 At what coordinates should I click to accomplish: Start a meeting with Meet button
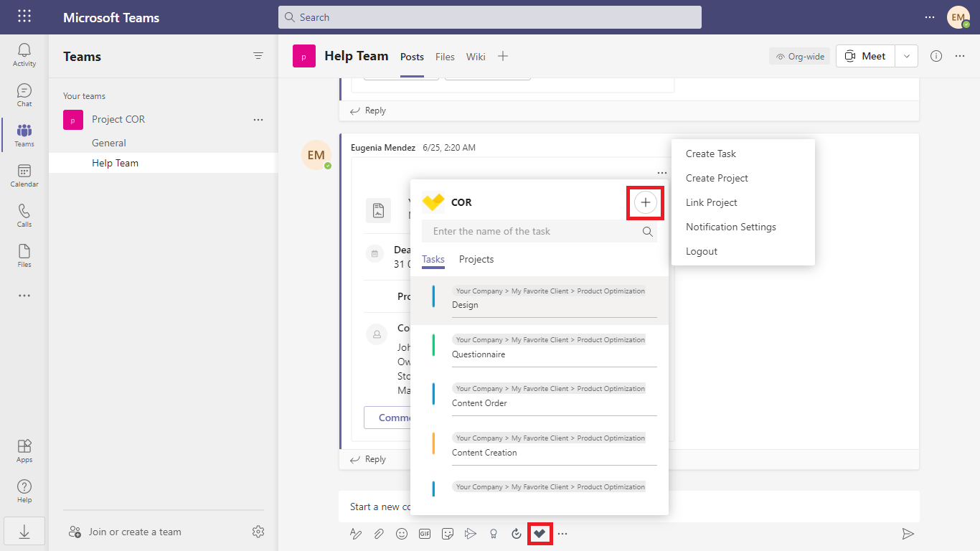[865, 56]
